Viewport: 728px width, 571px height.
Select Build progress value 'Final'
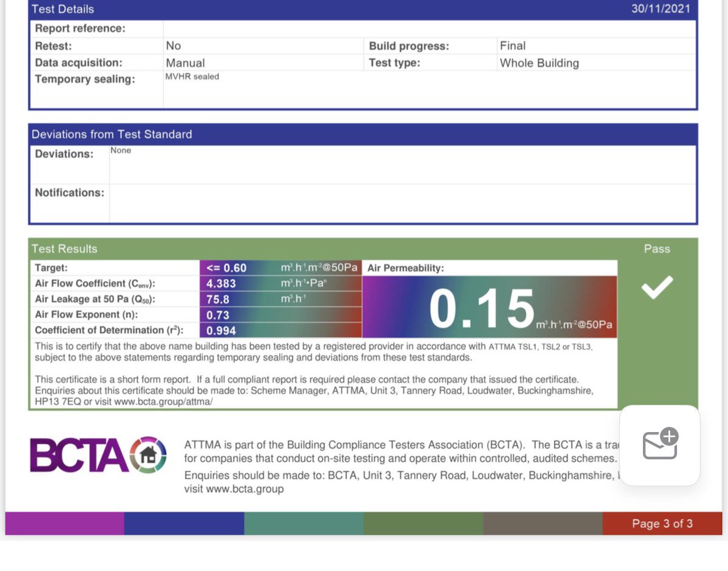513,46
